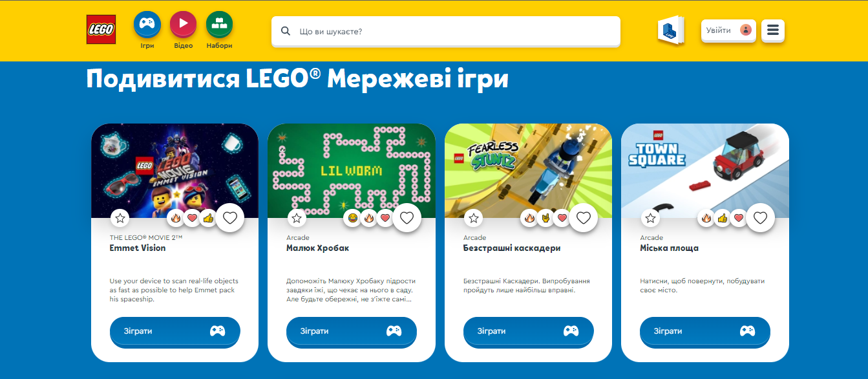Click the thumbs-up reaction on Emmet Vision
Image resolution: width=868 pixels, height=379 pixels.
(x=208, y=219)
